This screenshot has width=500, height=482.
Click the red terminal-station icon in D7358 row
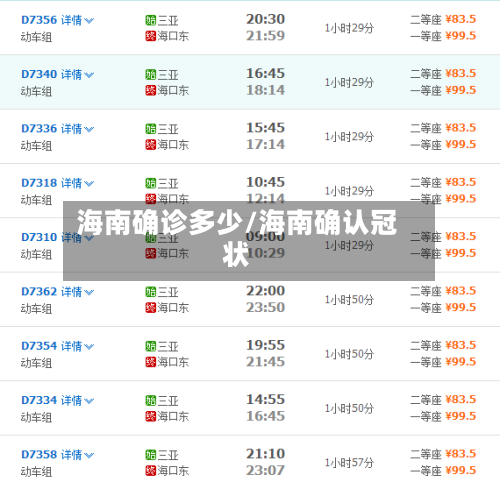pos(151,470)
